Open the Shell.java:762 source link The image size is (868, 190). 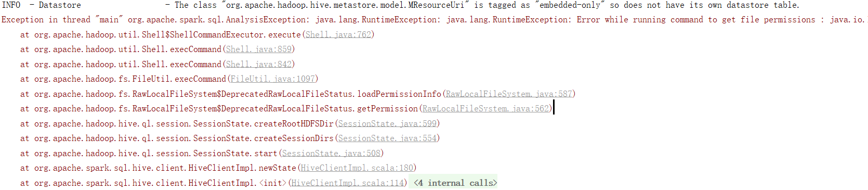(x=338, y=34)
